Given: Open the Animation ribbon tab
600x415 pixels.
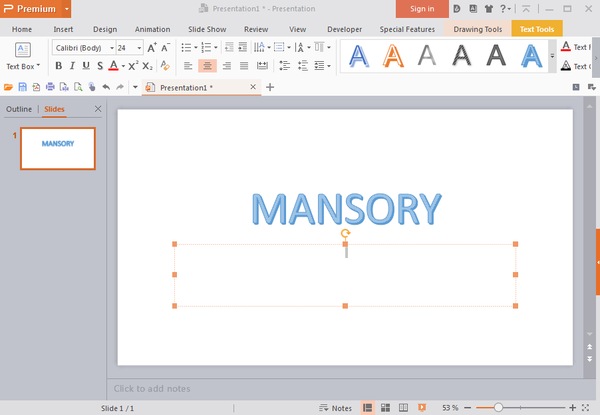Looking at the screenshot, I should (x=152, y=29).
